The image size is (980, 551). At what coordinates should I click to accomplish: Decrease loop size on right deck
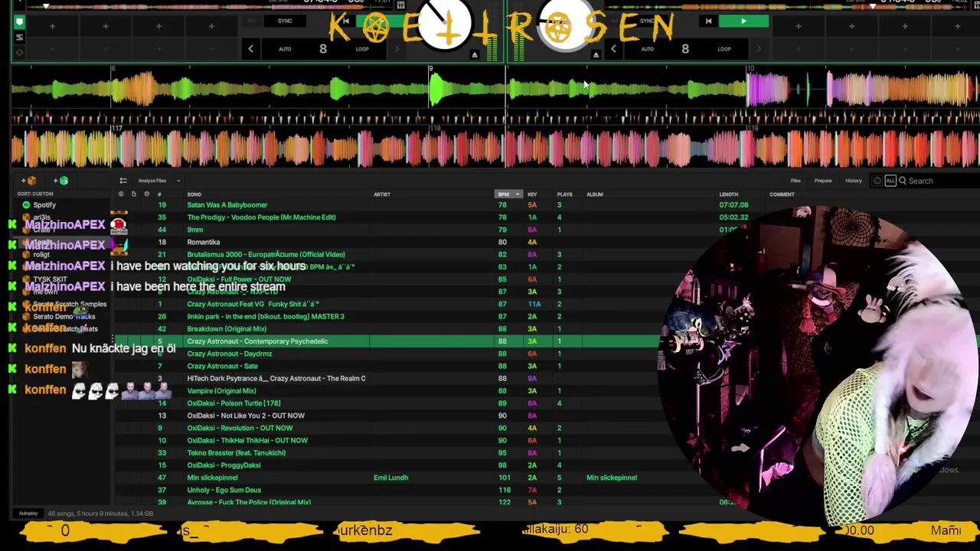coord(612,49)
